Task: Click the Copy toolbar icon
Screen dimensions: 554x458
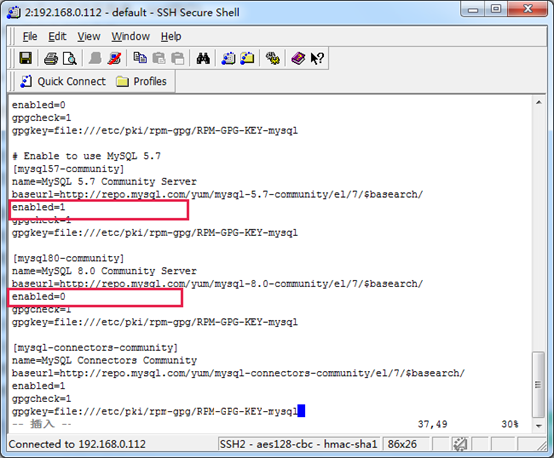Action: pyautogui.click(x=140, y=58)
